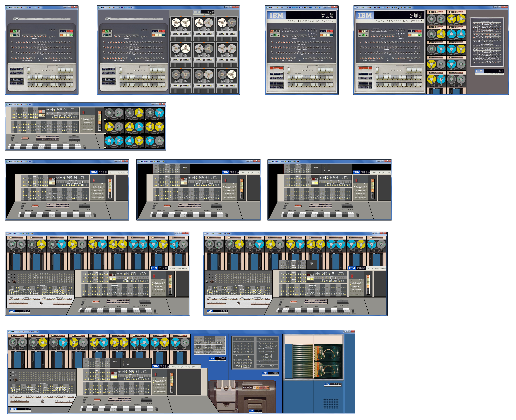The height and width of the screenshot is (420, 516).
Task: Click LOAD DRM on small IBM 709 panel
Action: [278, 78]
